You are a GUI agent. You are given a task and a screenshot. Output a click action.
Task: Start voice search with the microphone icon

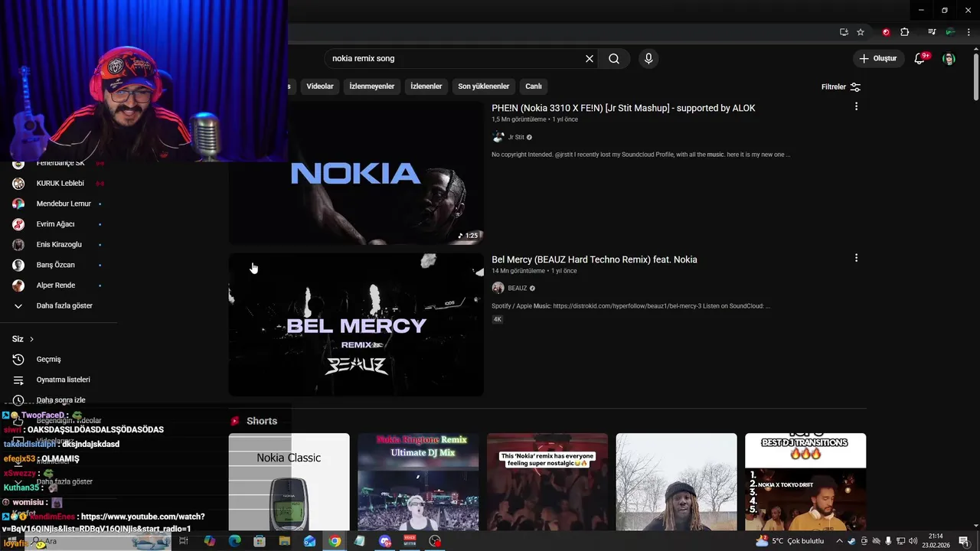tap(648, 59)
